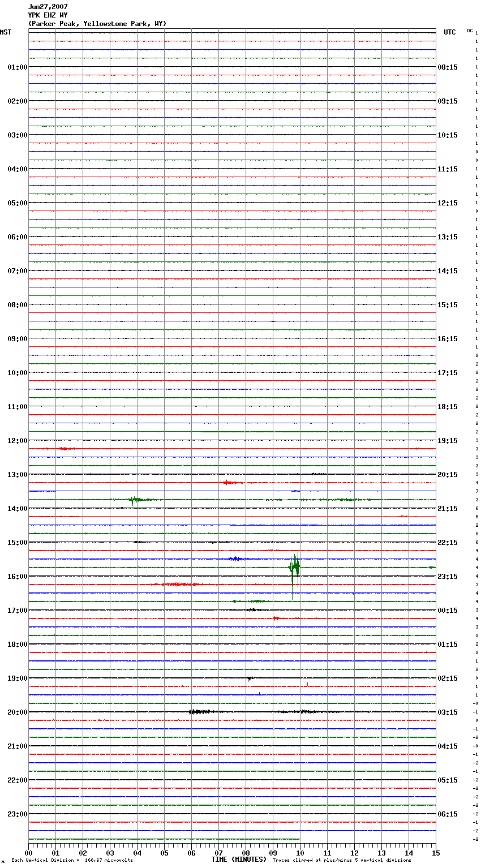Click the 18:15 UTC time label
Image resolution: width=481 pixels, height=868 pixels.
click(448, 407)
